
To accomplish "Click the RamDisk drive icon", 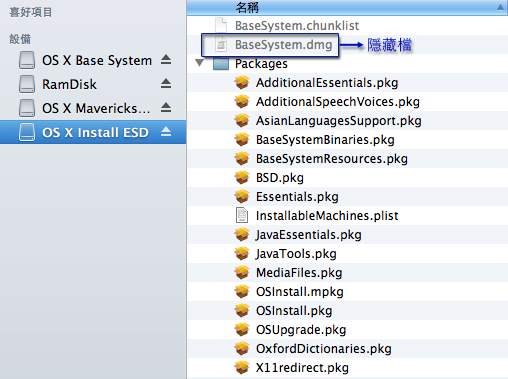I will click(x=27, y=84).
